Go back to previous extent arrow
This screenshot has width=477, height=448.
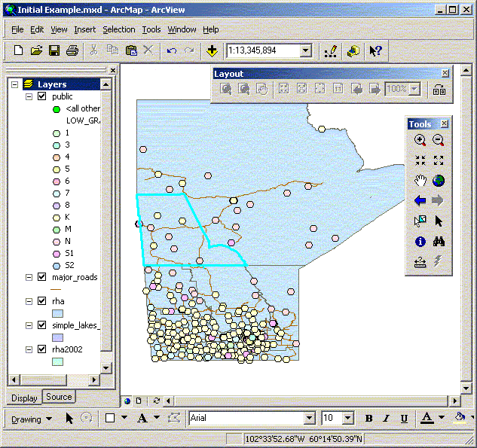[420, 201]
